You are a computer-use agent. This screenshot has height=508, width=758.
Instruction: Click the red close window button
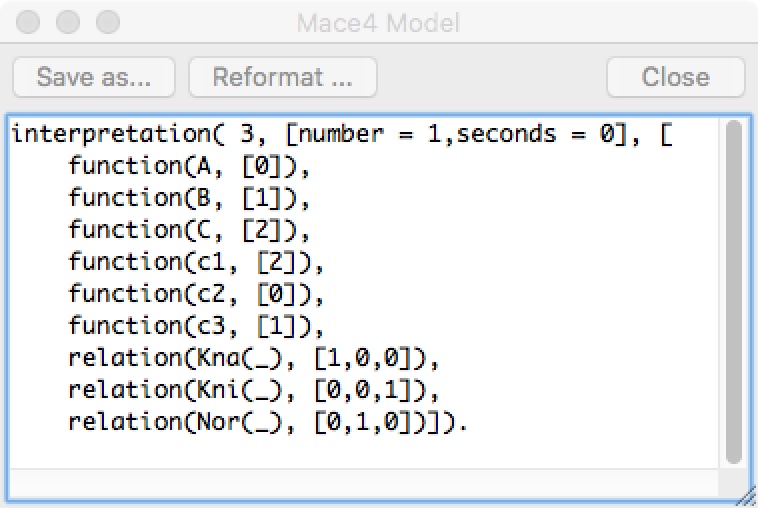pyautogui.click(x=31, y=21)
